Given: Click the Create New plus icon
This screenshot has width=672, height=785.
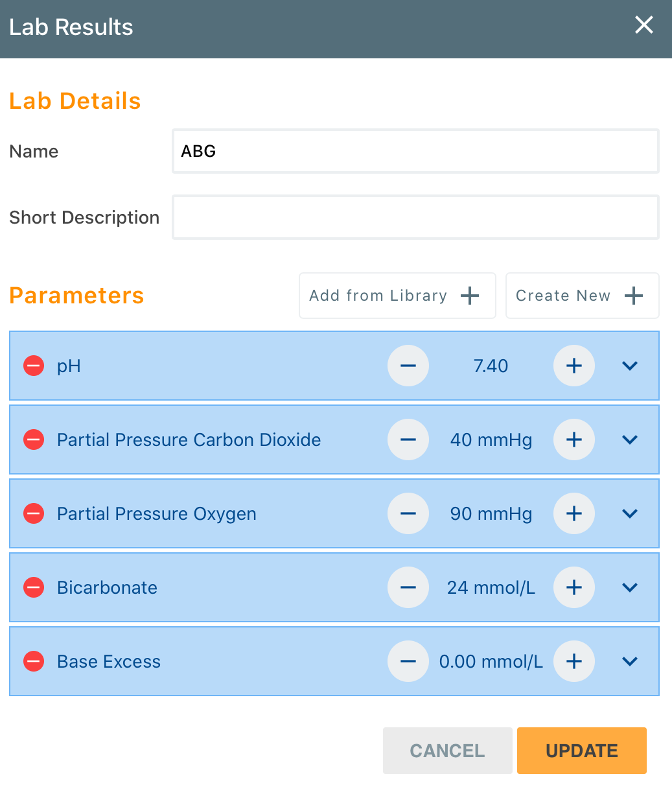Looking at the screenshot, I should (x=633, y=296).
